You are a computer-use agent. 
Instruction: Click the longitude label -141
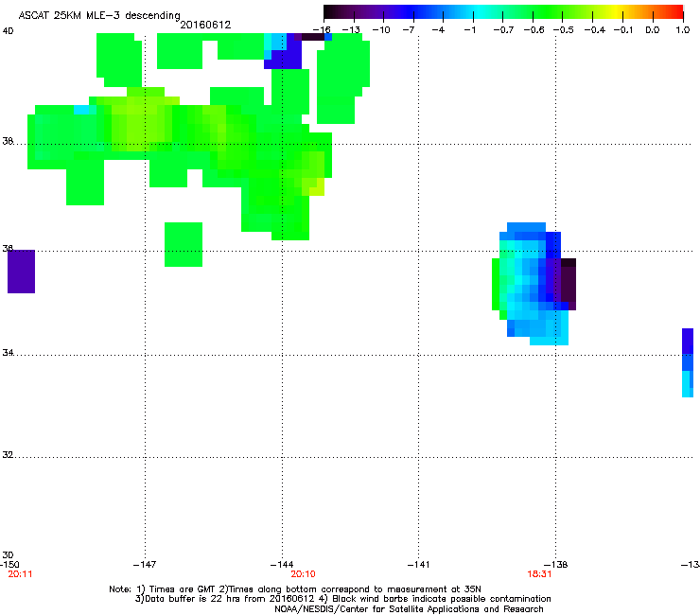(418, 565)
